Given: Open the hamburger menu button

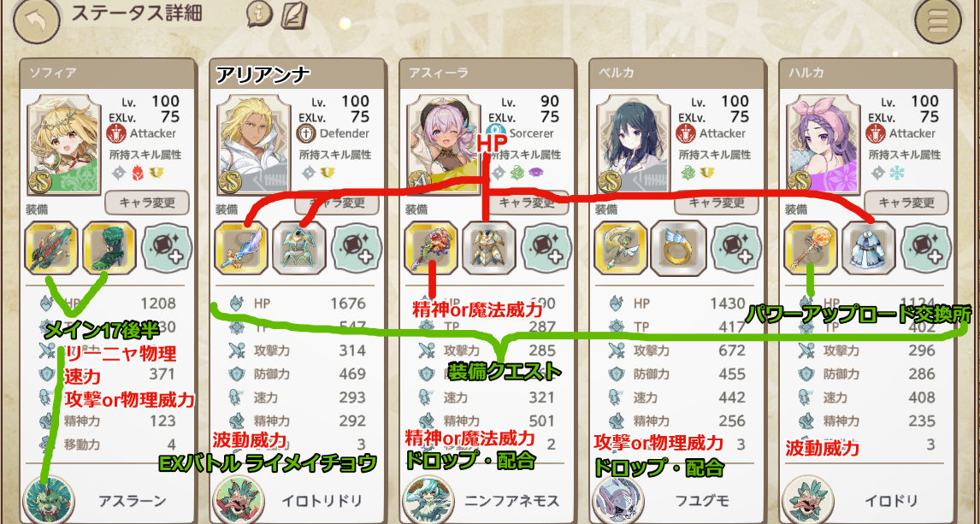Looking at the screenshot, I should (x=938, y=21).
